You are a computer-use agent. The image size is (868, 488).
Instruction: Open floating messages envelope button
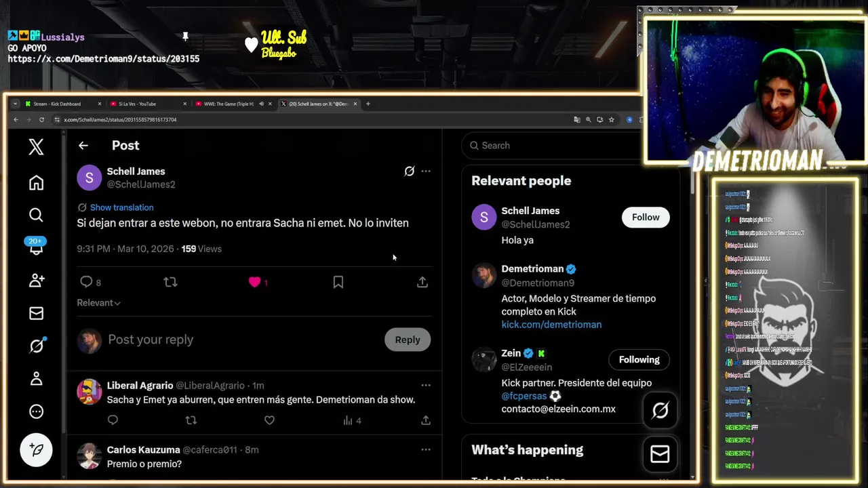(x=660, y=454)
